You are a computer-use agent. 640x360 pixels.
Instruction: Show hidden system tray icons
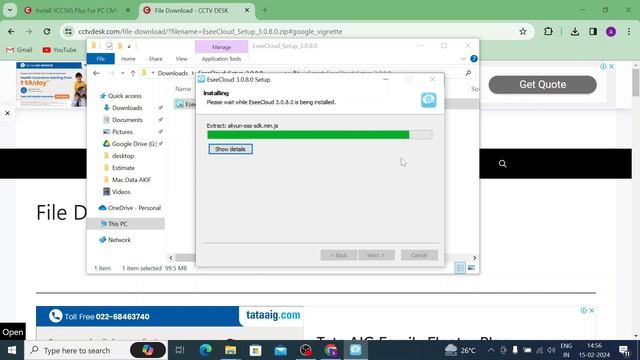point(491,350)
